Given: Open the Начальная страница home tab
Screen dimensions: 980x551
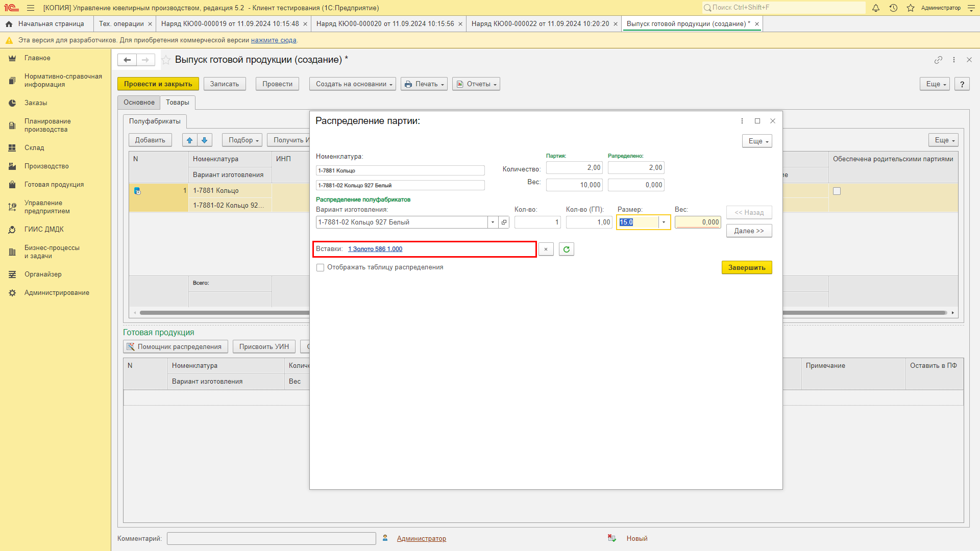Looking at the screenshot, I should pos(45,24).
